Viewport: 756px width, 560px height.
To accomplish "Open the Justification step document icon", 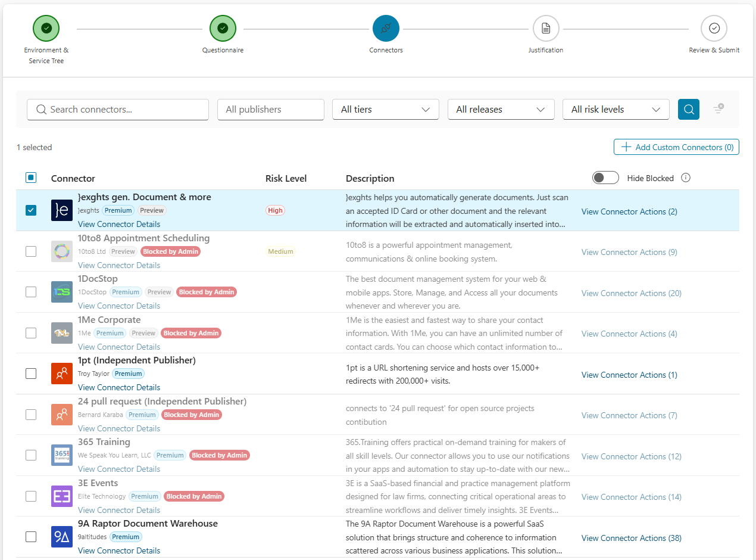I will pyautogui.click(x=546, y=28).
